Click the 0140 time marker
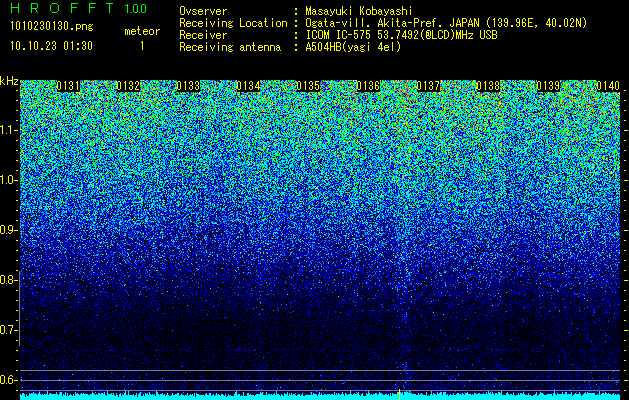629x400 pixels. 608,86
